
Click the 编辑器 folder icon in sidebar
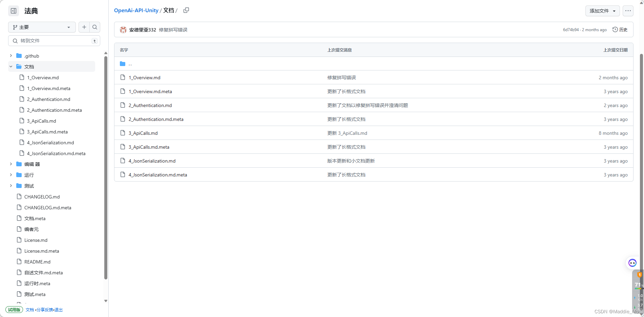click(x=19, y=164)
